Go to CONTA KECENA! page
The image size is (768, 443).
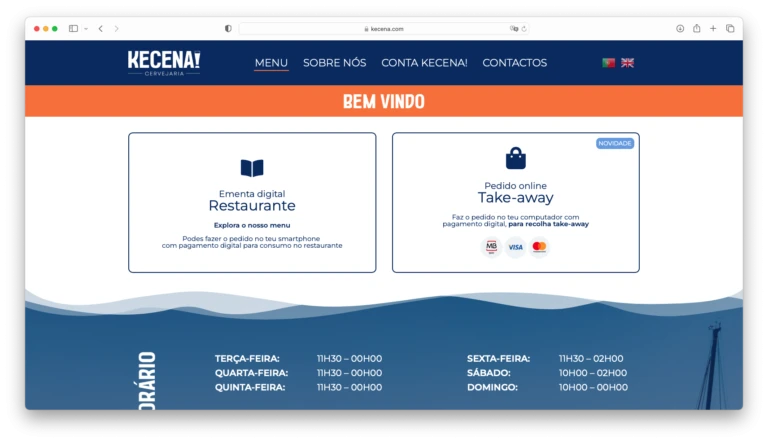[x=424, y=63]
